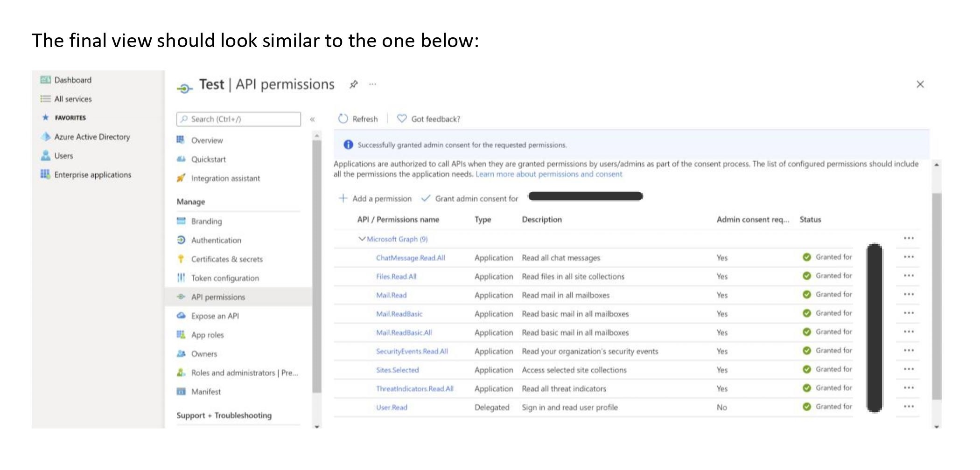
Task: Open the Mail.Read permission
Action: 391,295
